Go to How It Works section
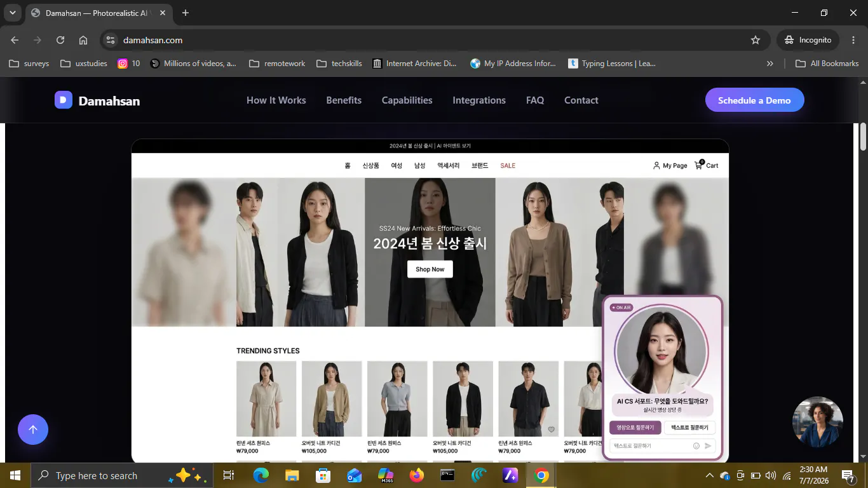This screenshot has width=868, height=488. click(x=276, y=100)
